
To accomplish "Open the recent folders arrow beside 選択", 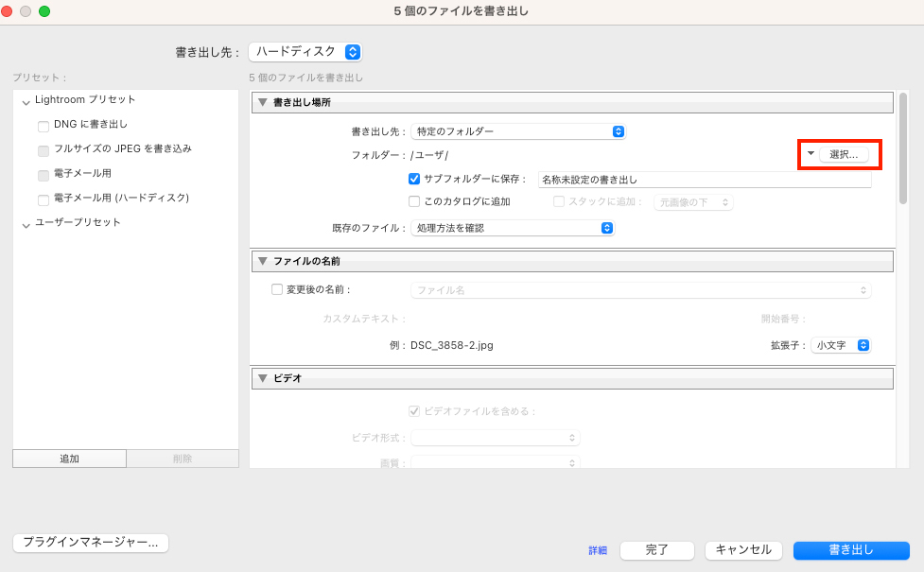I will click(x=811, y=152).
